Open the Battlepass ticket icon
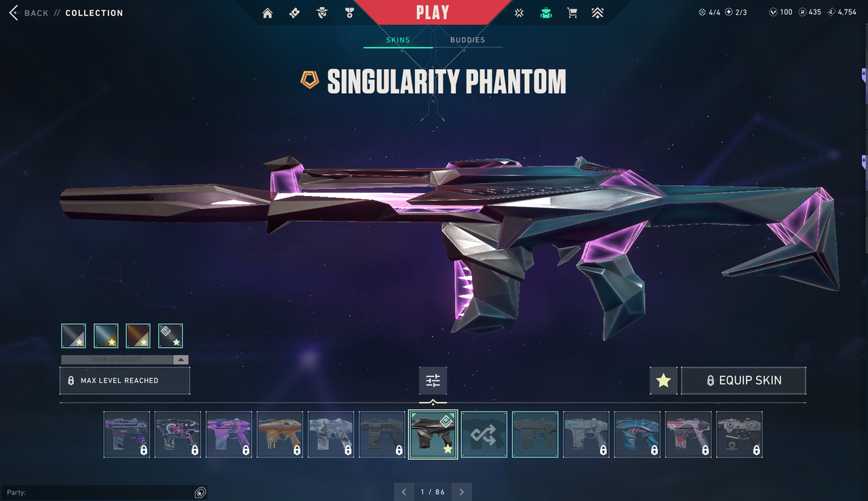 point(294,13)
